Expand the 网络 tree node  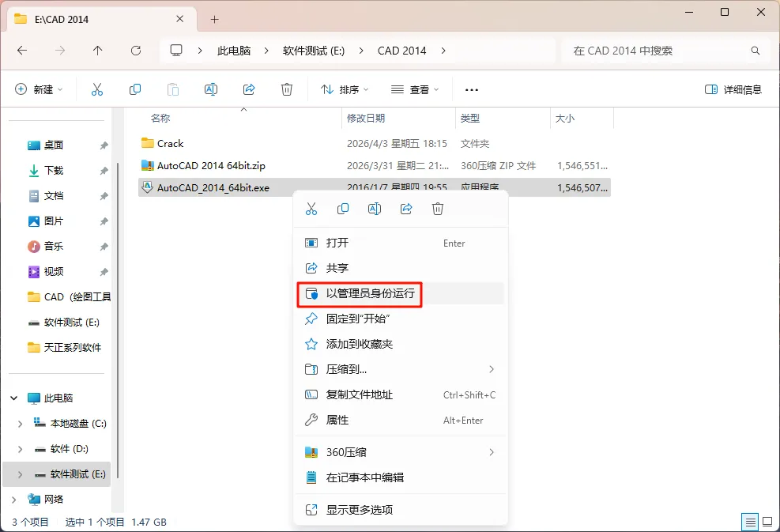pos(14,500)
